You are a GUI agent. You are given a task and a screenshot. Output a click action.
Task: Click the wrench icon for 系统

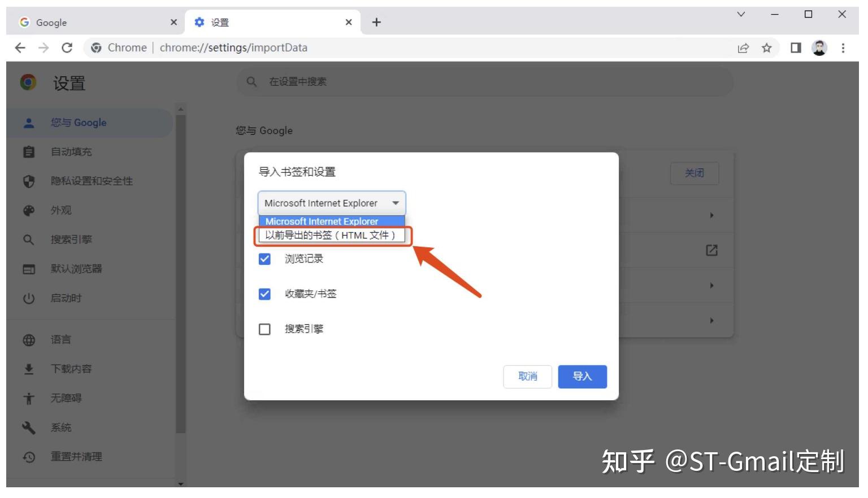click(x=29, y=428)
